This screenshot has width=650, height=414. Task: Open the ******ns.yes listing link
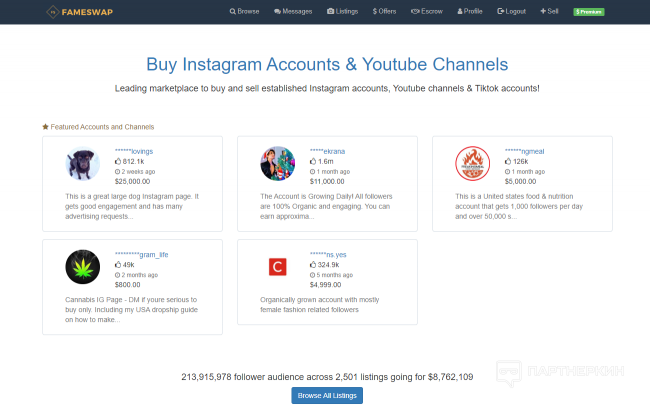point(329,254)
